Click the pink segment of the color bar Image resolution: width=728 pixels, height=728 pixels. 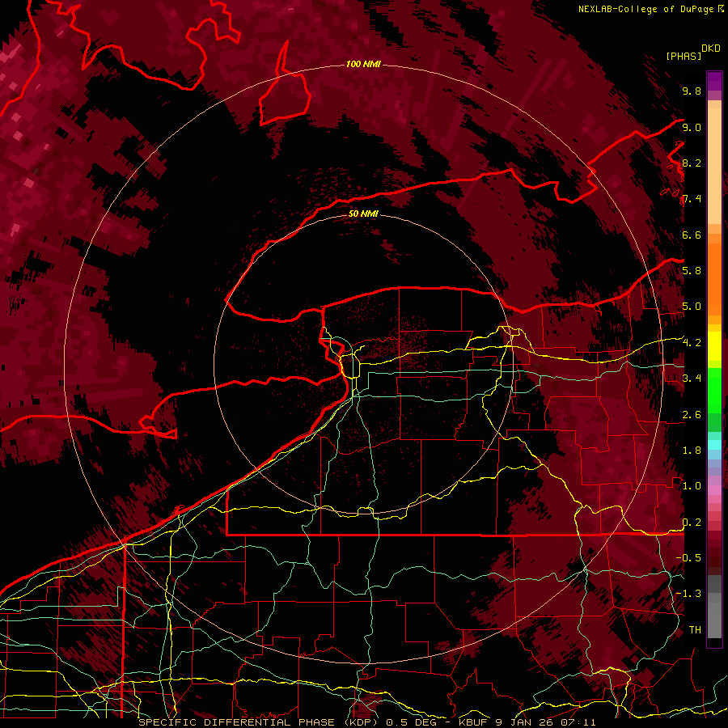click(x=714, y=490)
